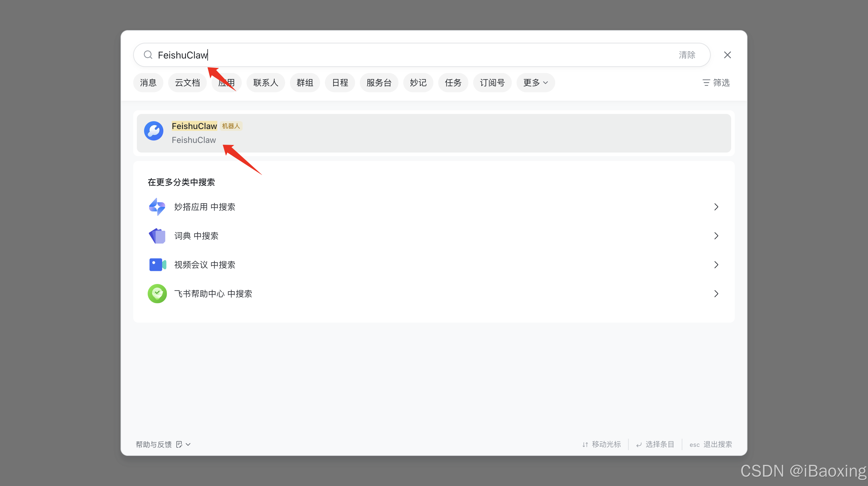868x486 pixels.
Task: Expand search in 妙搭应用 via chevron
Action: tap(716, 207)
